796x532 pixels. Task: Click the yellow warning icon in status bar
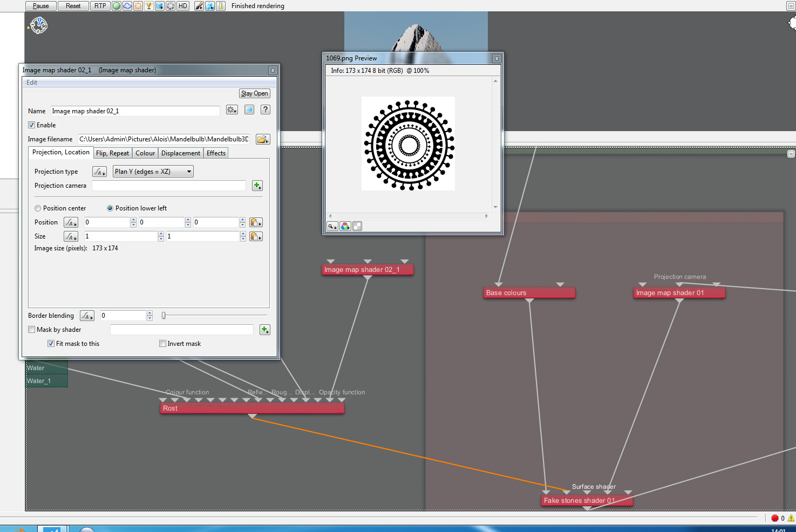click(791, 518)
